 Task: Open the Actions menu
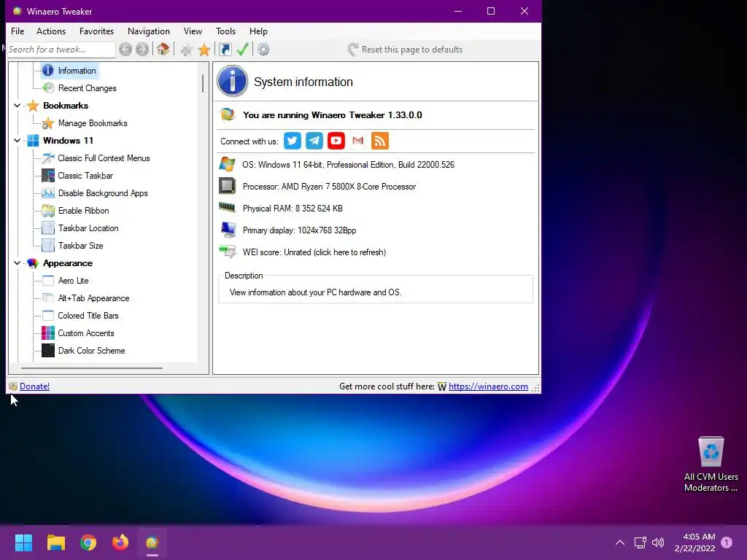[x=51, y=31]
